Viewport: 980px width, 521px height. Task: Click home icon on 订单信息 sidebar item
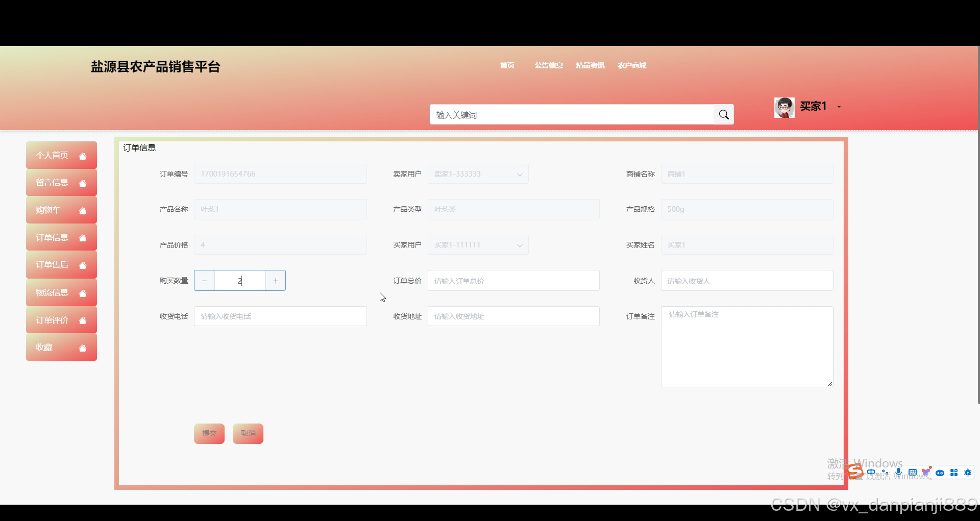click(83, 238)
